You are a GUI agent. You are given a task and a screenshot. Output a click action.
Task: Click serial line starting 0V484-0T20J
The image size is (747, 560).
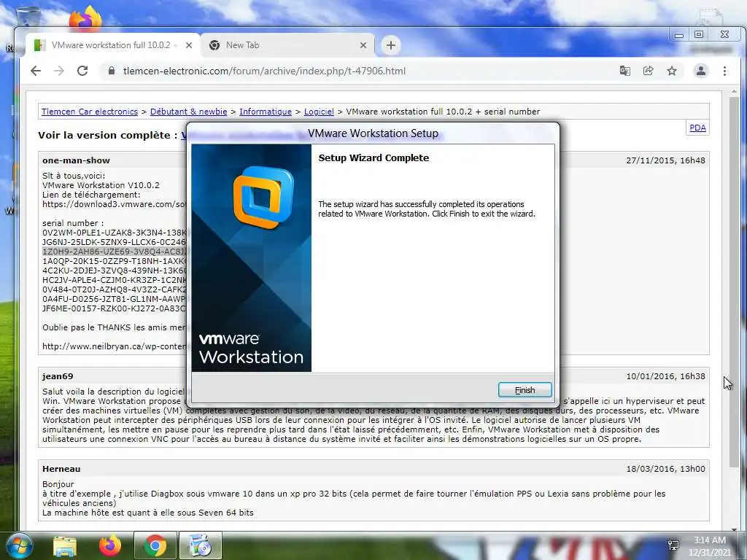click(x=114, y=289)
